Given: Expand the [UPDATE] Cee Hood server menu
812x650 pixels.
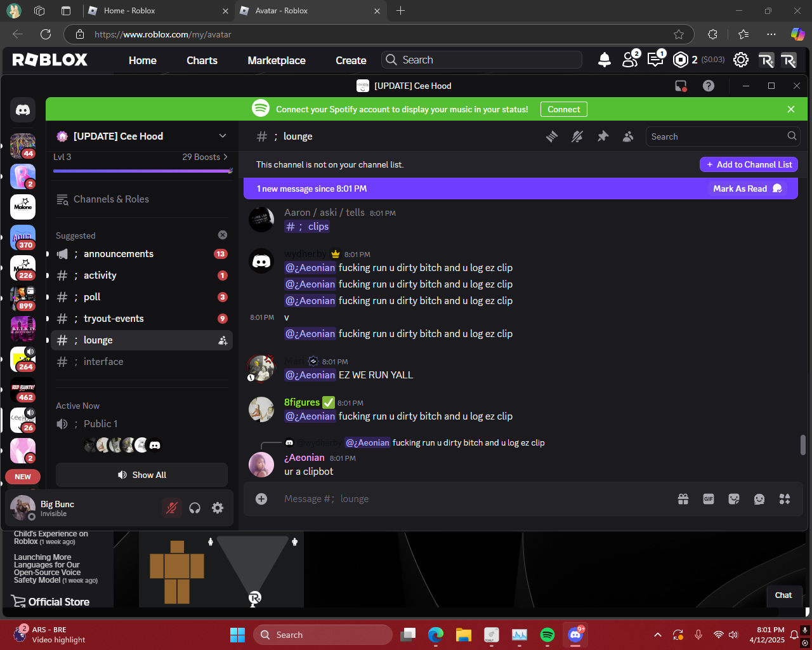Looking at the screenshot, I should point(223,136).
